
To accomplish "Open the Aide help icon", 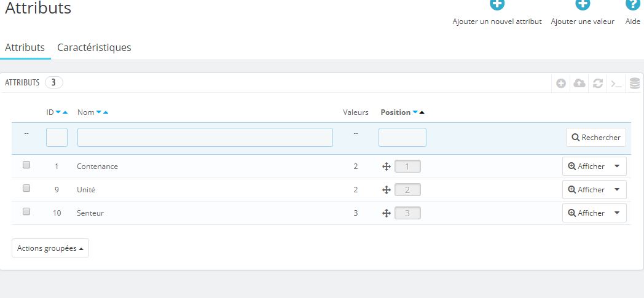I will point(633,4).
